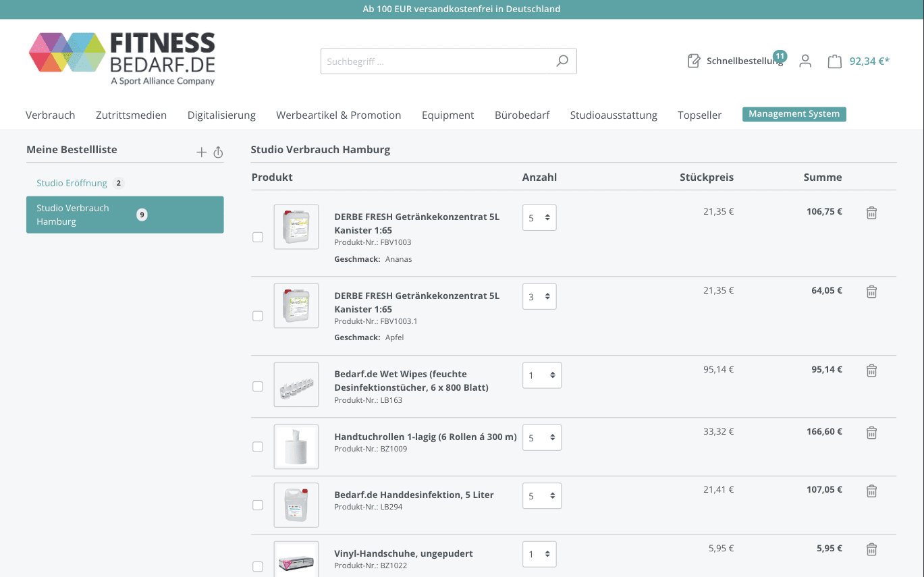This screenshot has height=577, width=924.
Task: Click the search magnifier icon
Action: click(x=562, y=61)
